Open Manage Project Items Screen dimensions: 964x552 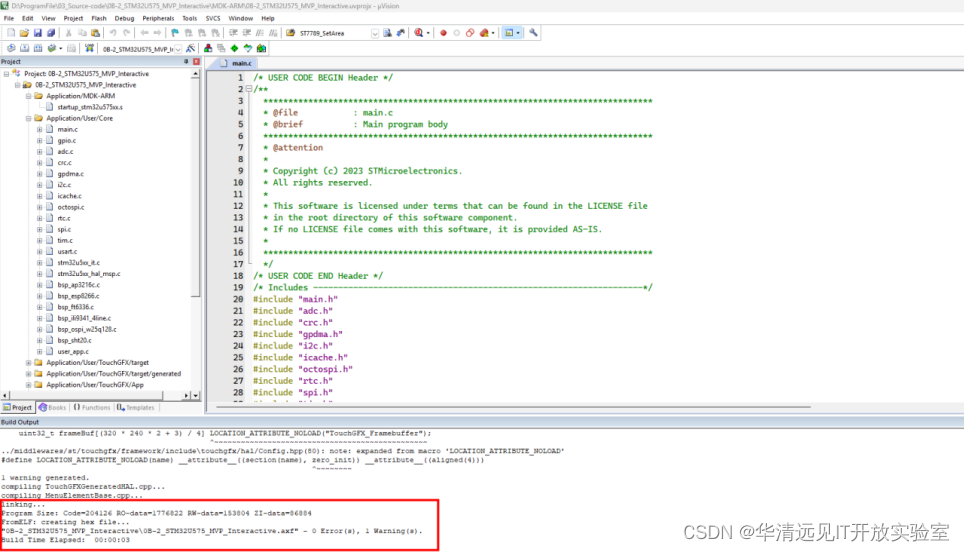point(208,48)
